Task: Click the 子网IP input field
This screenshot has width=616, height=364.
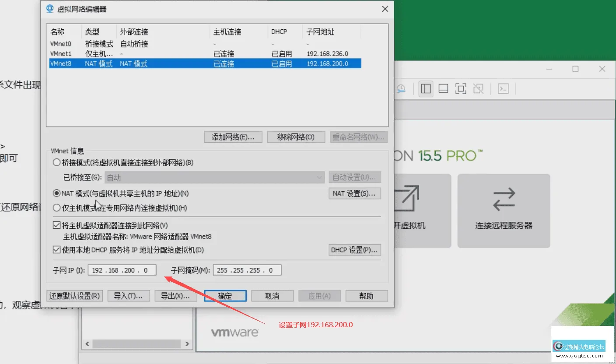Action: tap(122, 270)
